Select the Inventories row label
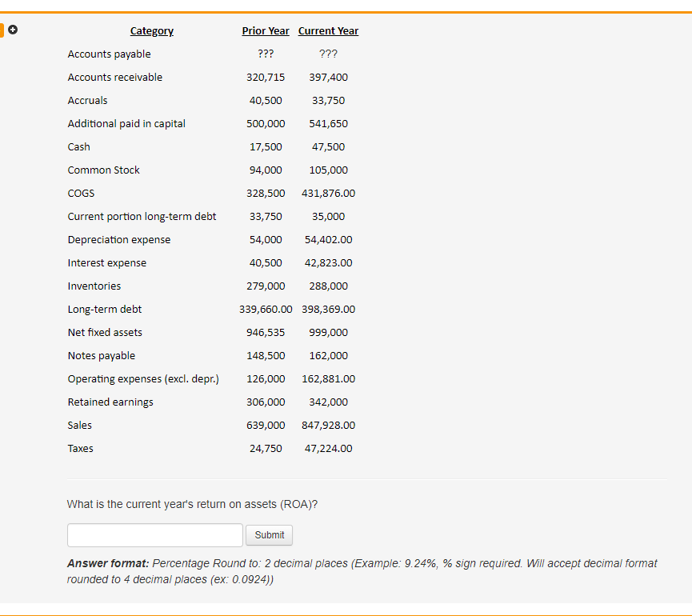This screenshot has height=616, width=692. click(94, 286)
